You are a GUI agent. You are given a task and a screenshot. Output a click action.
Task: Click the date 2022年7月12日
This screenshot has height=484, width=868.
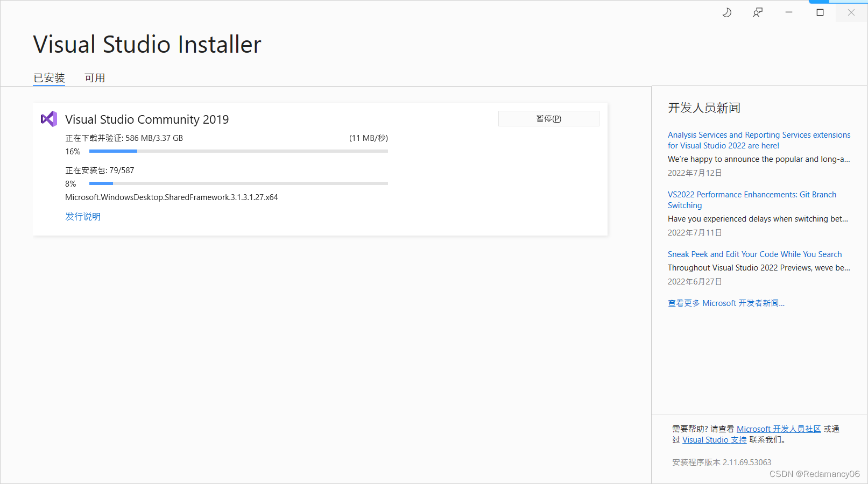coord(695,173)
